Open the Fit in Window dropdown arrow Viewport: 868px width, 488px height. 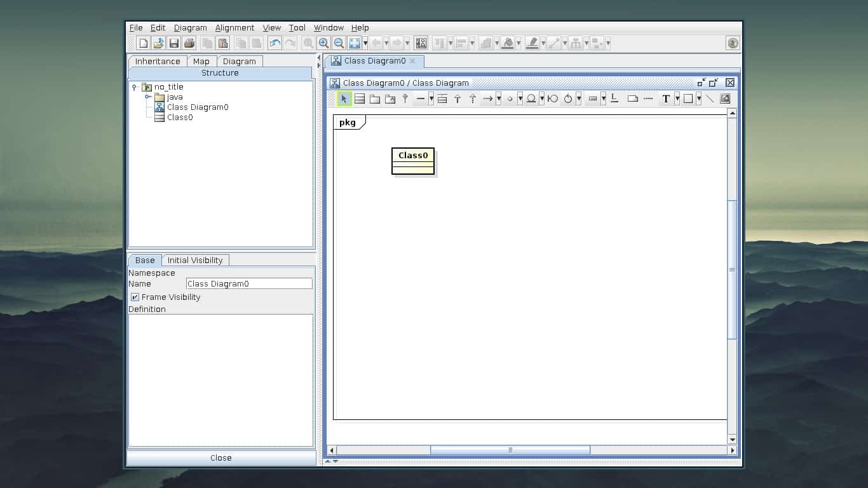click(x=365, y=43)
